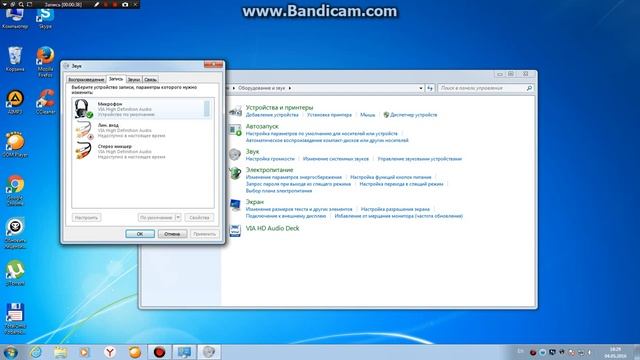The width and height of the screenshot is (640, 360).
Task: Expand the Control Panel address bar dropdown
Action: (421, 88)
